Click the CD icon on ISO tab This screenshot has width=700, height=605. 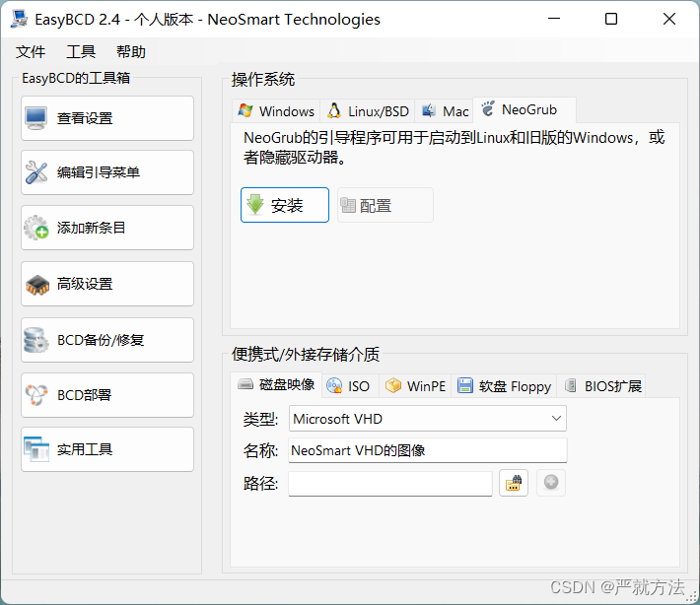click(334, 385)
